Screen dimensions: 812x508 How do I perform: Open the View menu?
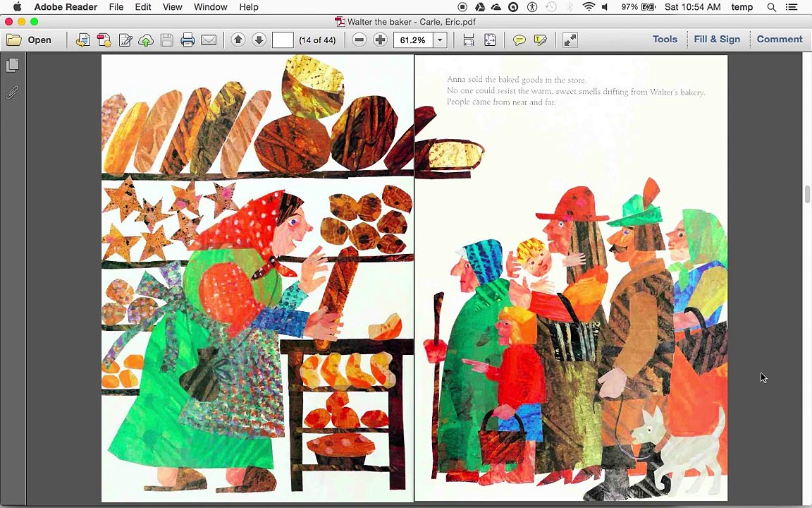(x=173, y=7)
